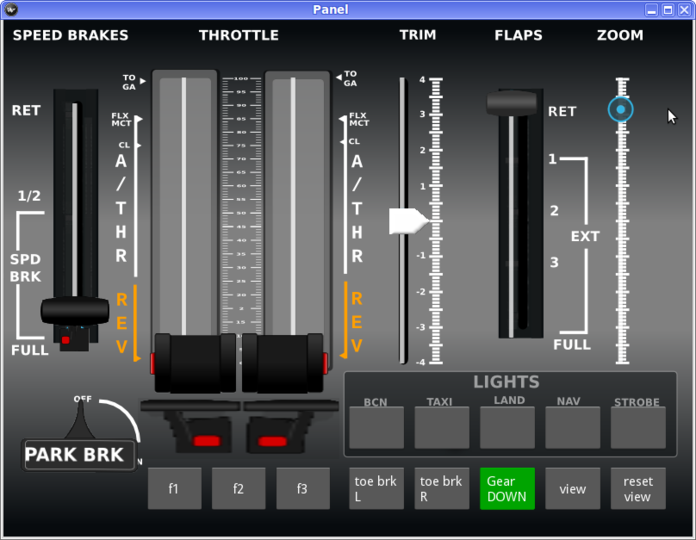Toggle the green Gear DOWN button
The height and width of the screenshot is (540, 696).
tap(507, 488)
